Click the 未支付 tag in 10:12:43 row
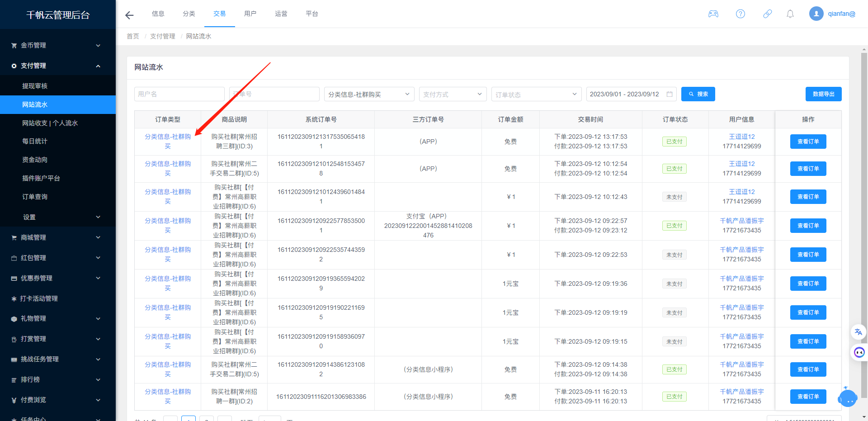The width and height of the screenshot is (868, 421). pyautogui.click(x=675, y=197)
